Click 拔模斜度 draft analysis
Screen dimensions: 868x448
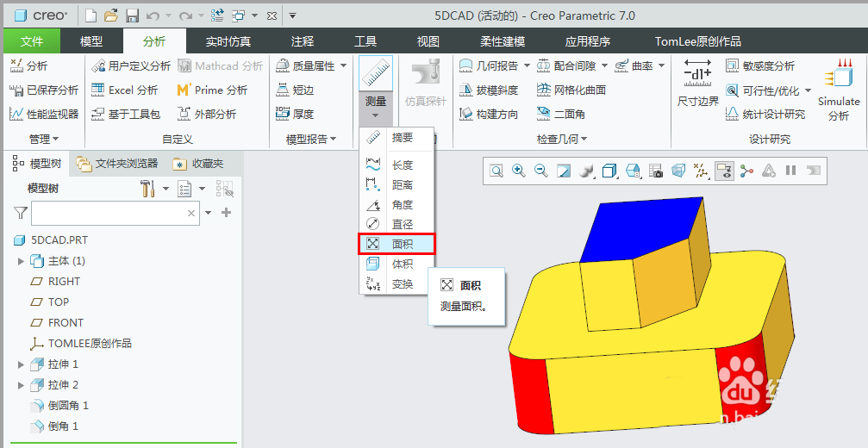point(488,90)
